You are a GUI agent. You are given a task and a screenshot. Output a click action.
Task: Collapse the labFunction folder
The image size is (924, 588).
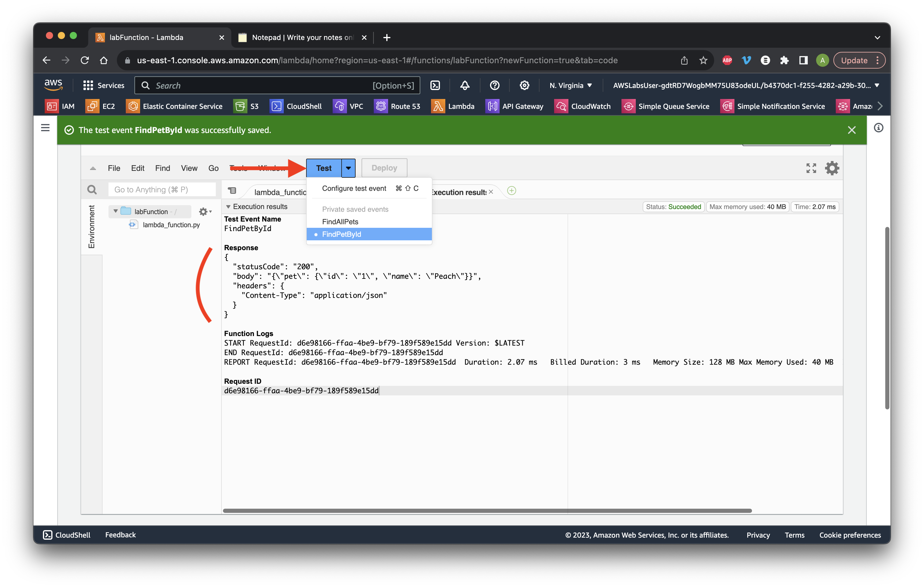point(116,211)
